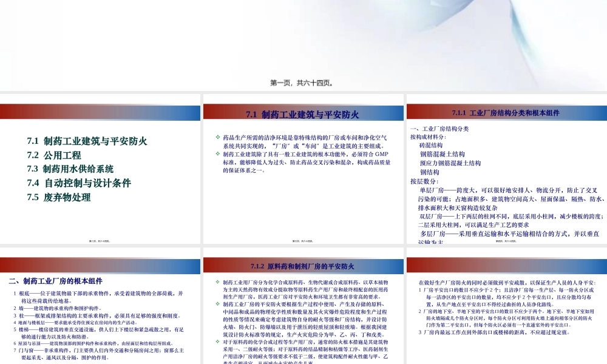Select outline entry 7.3 制药用水供给系统

tap(72, 168)
